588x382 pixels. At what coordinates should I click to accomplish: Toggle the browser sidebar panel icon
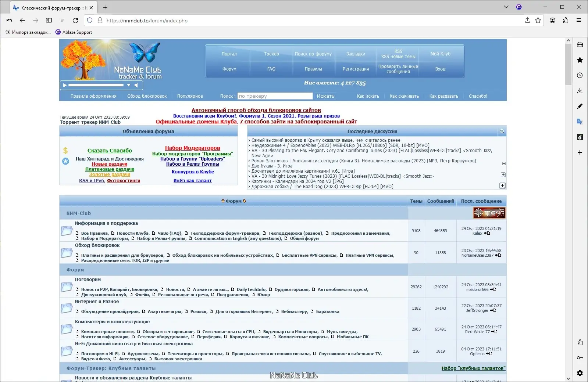pos(49,21)
